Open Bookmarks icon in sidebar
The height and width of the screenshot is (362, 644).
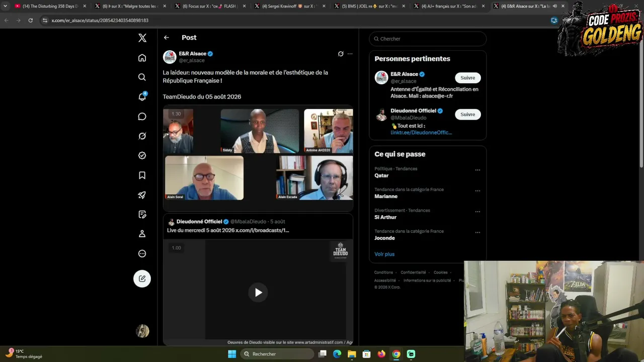click(142, 175)
